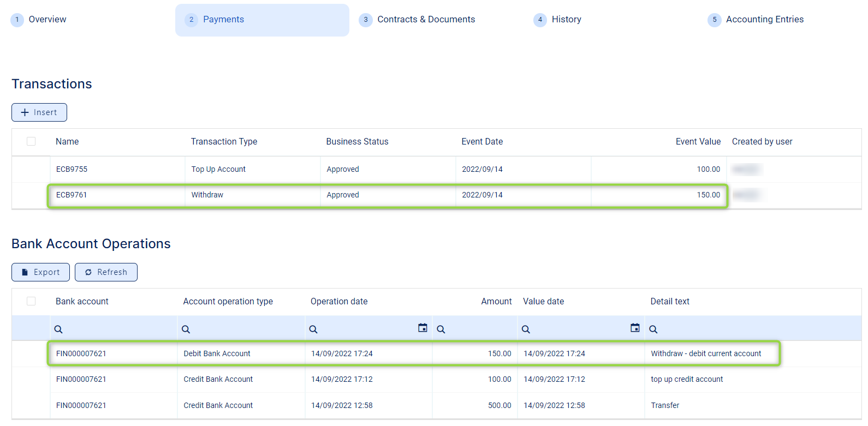
Task: Click the search icon under Account operation type
Action: coord(186,329)
